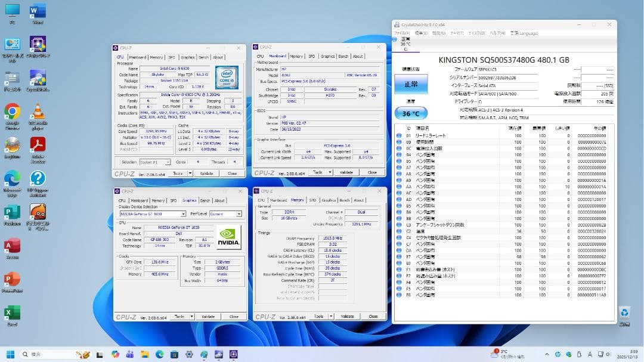Switch to About tab in the Memory window
644x362 pixels.
pos(358,200)
